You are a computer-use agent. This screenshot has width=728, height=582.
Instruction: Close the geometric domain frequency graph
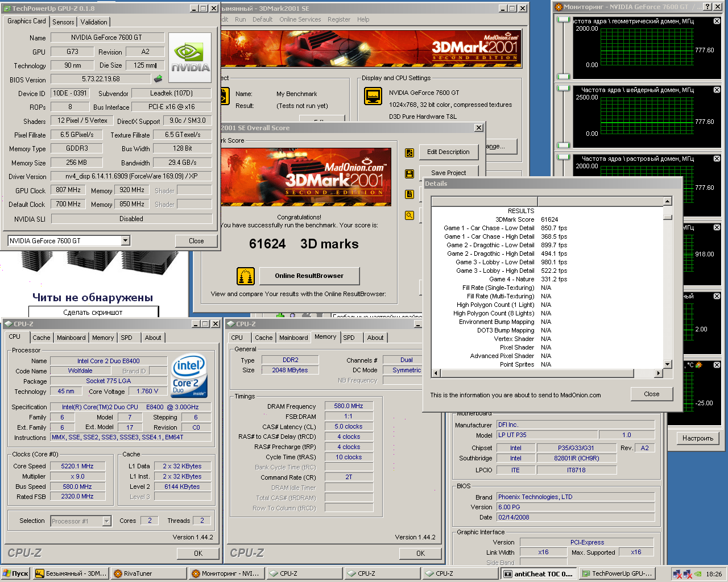pos(717,21)
